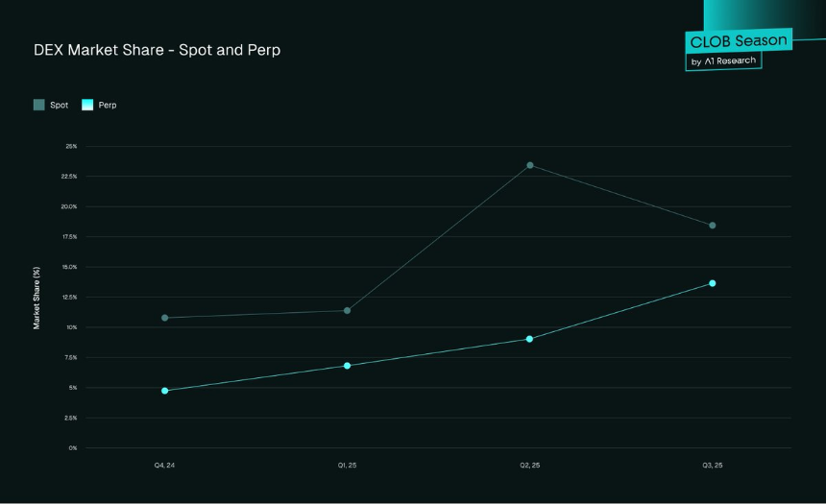Select the Perp data point at Q2, 25
The width and height of the screenshot is (826, 504).
pyautogui.click(x=529, y=339)
